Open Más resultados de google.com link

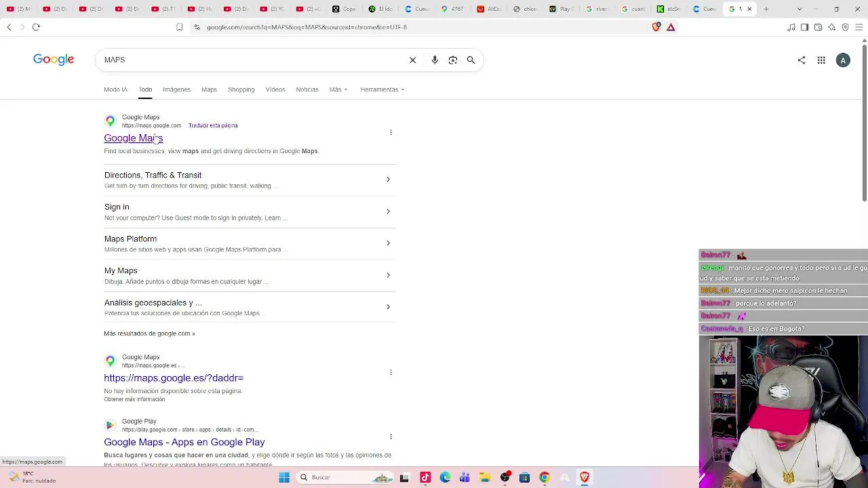coord(149,333)
